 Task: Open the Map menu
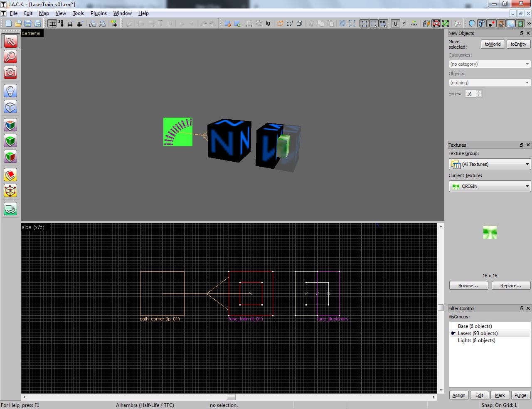point(44,13)
